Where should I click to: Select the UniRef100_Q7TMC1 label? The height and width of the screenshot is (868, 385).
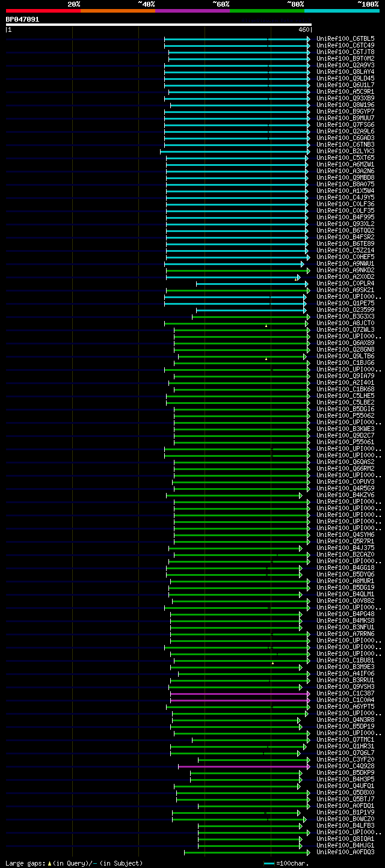[x=345, y=739]
